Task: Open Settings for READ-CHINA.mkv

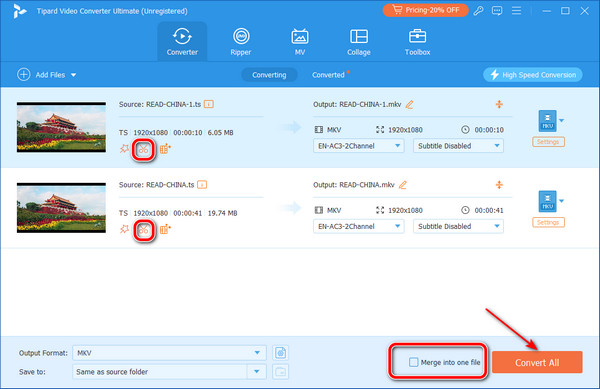Action: (x=548, y=223)
